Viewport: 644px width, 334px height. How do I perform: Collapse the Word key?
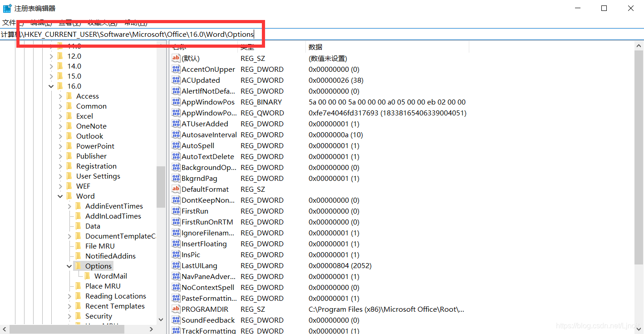(60, 196)
